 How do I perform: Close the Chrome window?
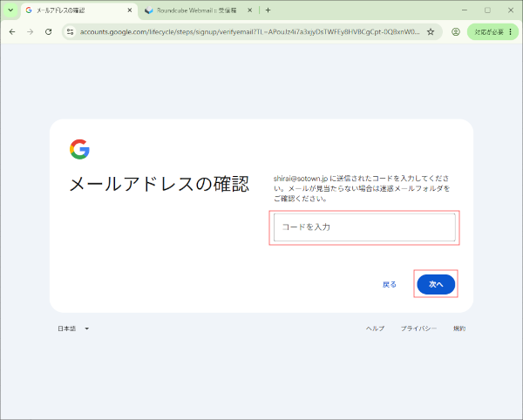point(511,10)
